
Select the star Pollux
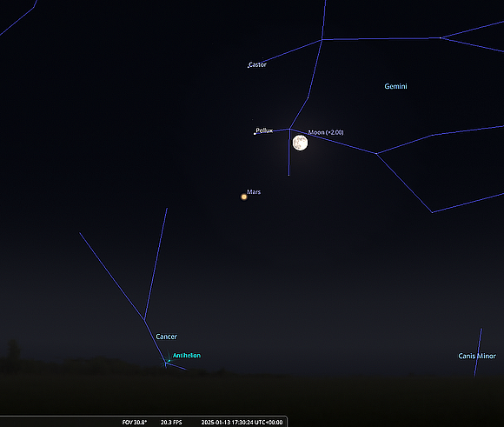(x=255, y=134)
